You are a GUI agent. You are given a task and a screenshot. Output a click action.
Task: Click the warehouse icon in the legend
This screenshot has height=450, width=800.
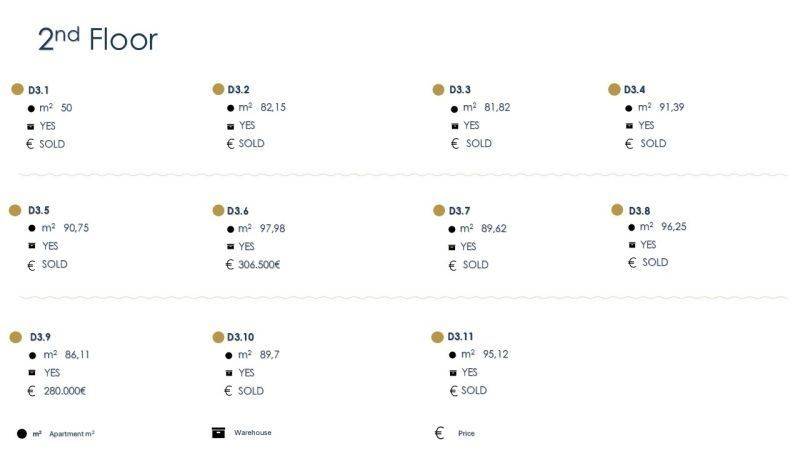(218, 433)
